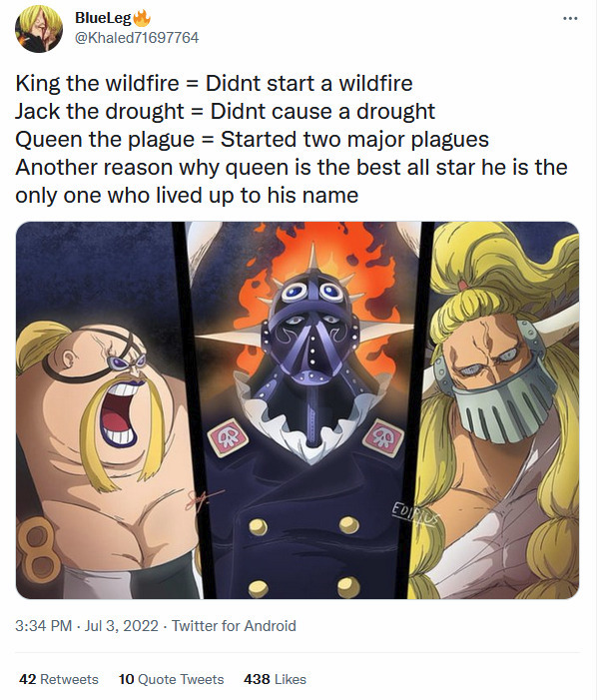Click the "King the wildfire" text line
Image resolution: width=600 pixels, height=700 pixels.
tap(214, 84)
